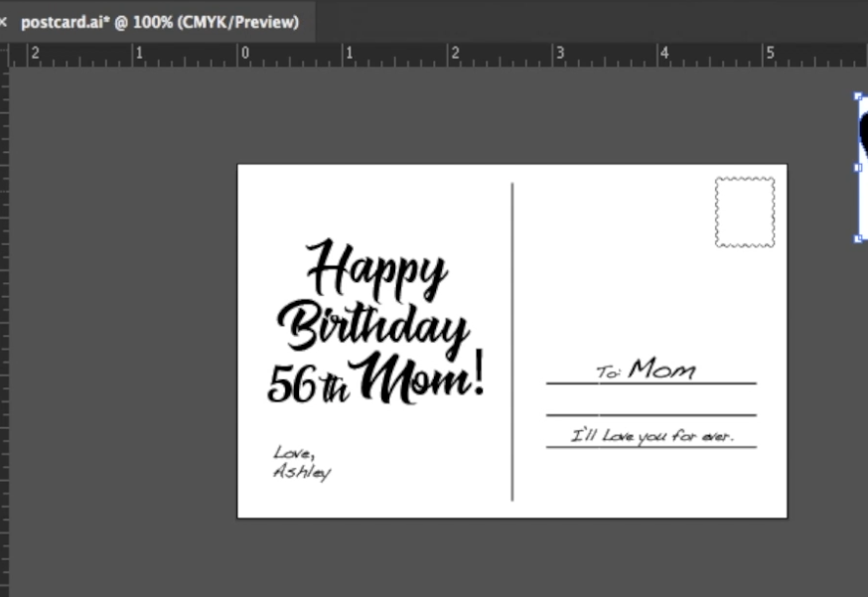Select 'I'll Love you for ever.' text
This screenshot has width=868, height=597.
[x=652, y=436]
